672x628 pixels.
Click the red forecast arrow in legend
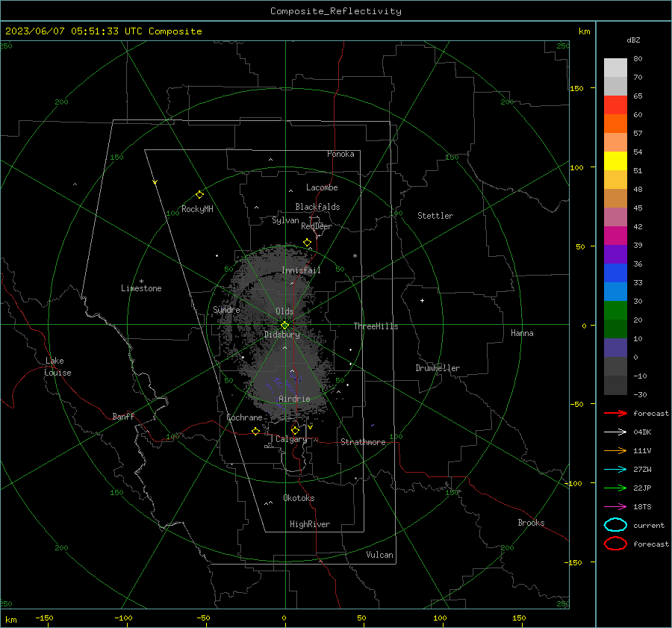tap(615, 413)
